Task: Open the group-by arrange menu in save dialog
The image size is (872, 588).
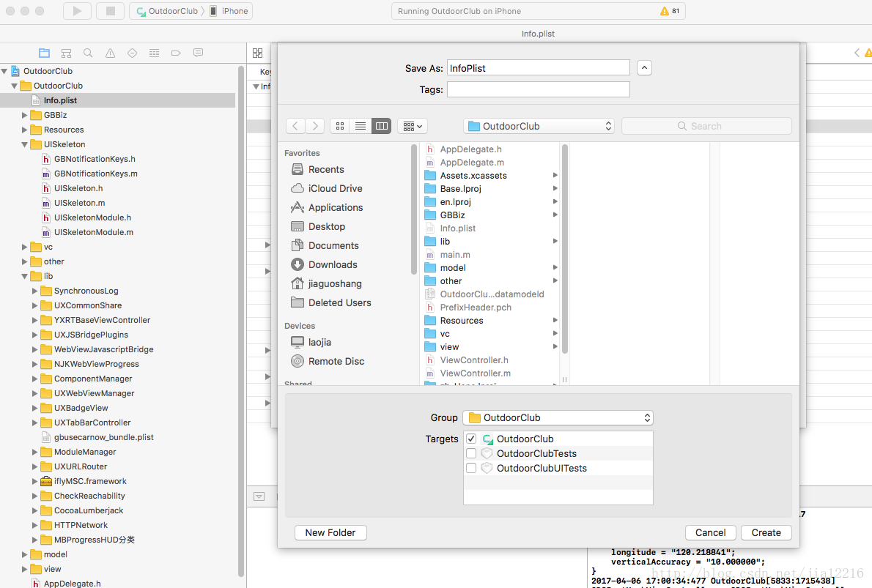Action: click(x=412, y=126)
